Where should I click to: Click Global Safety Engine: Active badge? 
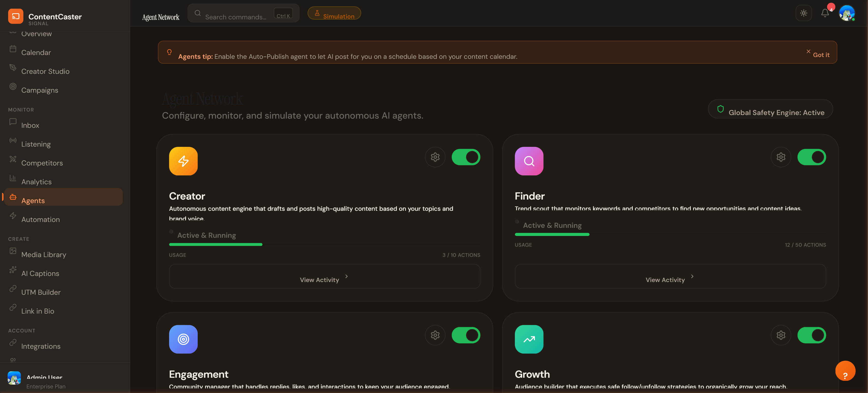click(770, 109)
